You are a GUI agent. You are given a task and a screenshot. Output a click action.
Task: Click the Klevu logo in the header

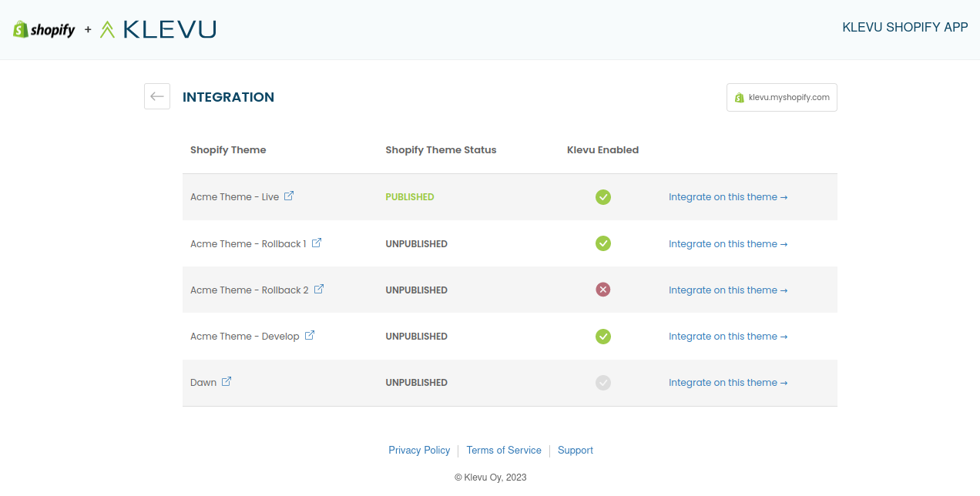point(158,29)
